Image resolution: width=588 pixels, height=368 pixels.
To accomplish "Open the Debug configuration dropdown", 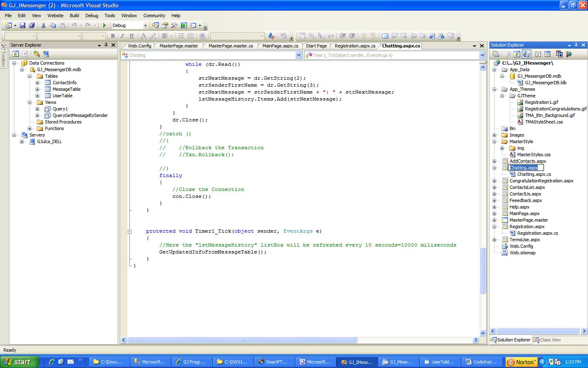I will tap(145, 25).
